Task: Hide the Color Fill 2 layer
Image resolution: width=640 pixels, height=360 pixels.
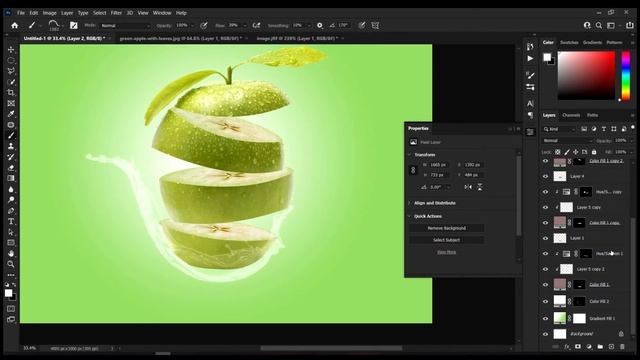Action: (x=545, y=301)
